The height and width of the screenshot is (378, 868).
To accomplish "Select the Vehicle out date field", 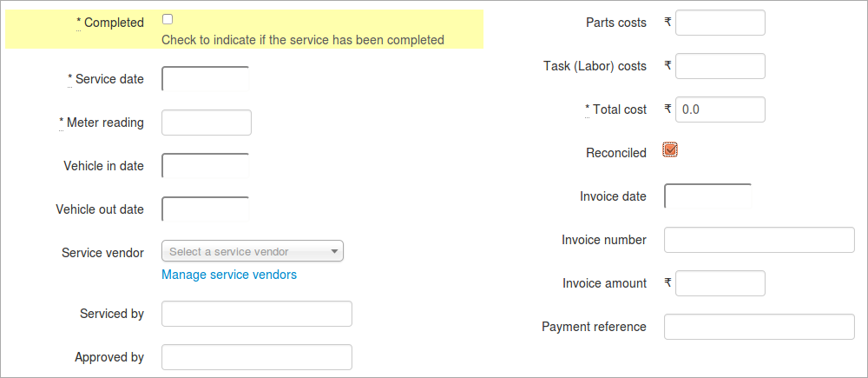I will [x=206, y=209].
